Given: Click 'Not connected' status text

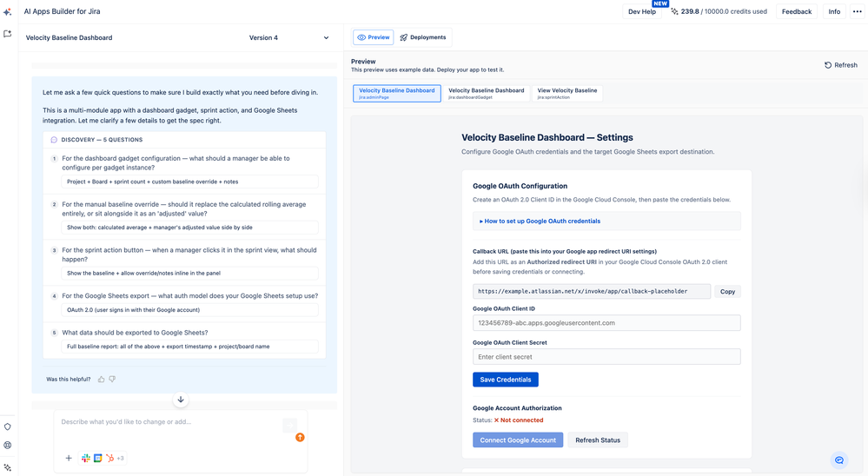Looking at the screenshot, I should pos(519,420).
